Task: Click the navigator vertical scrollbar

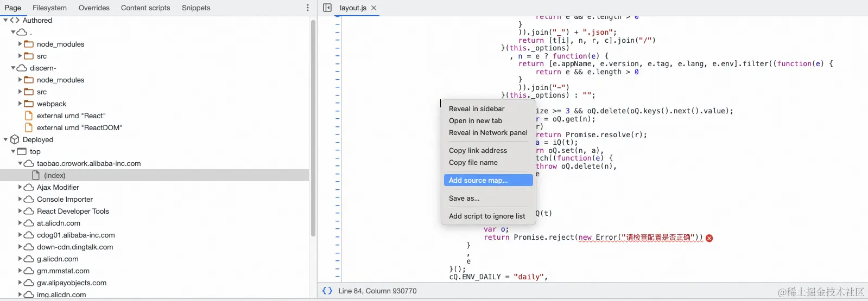Action: pyautogui.click(x=313, y=128)
